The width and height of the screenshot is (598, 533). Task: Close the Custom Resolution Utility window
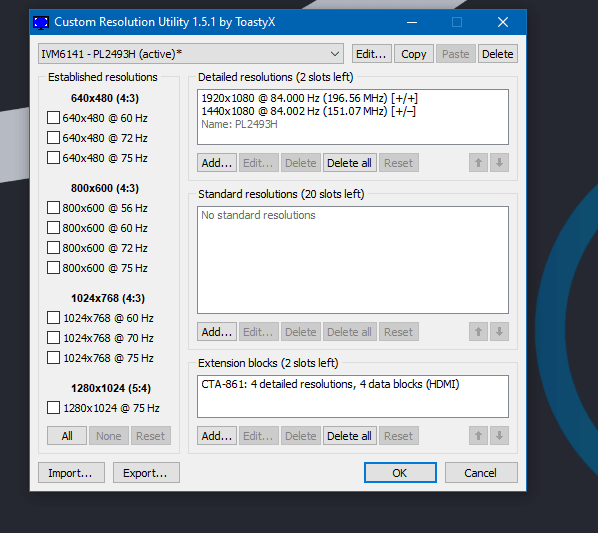tap(503, 22)
